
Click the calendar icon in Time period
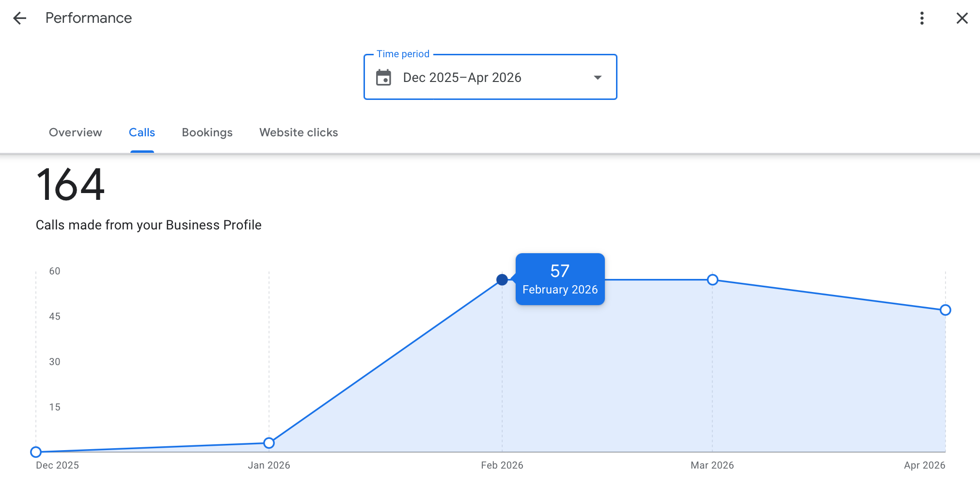tap(383, 78)
